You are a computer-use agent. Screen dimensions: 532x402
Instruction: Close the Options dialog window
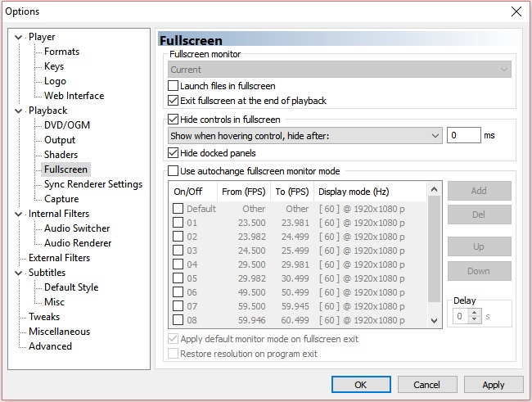[x=516, y=11]
